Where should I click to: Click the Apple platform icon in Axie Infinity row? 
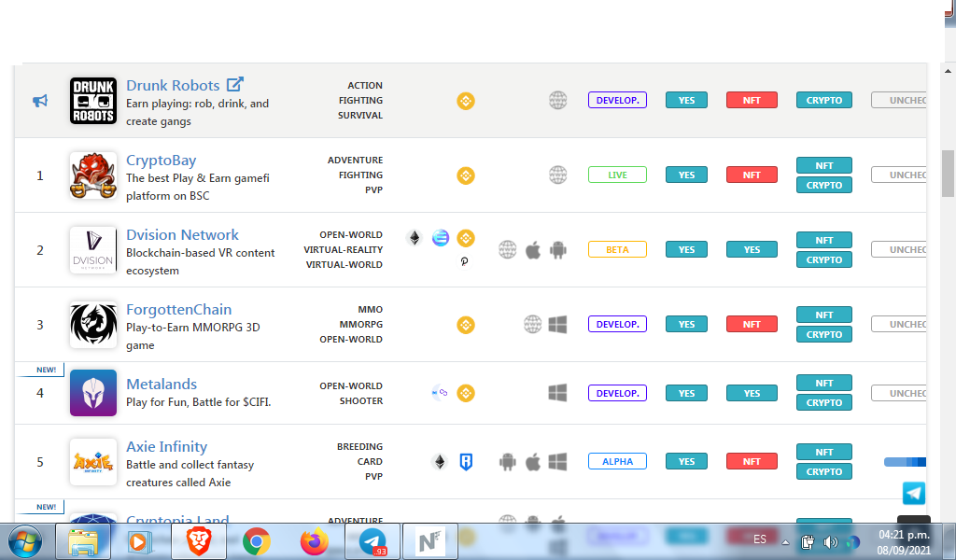point(533,462)
